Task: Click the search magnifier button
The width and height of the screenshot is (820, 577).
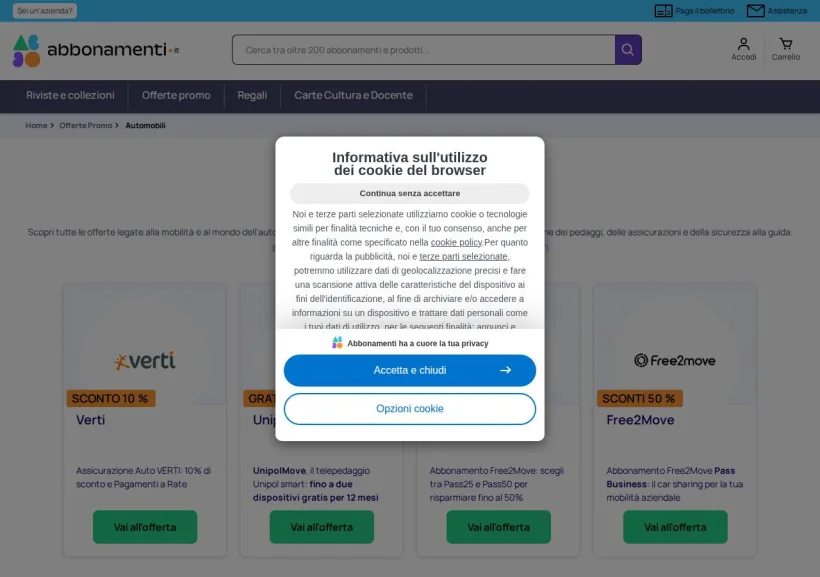Action: tap(628, 50)
